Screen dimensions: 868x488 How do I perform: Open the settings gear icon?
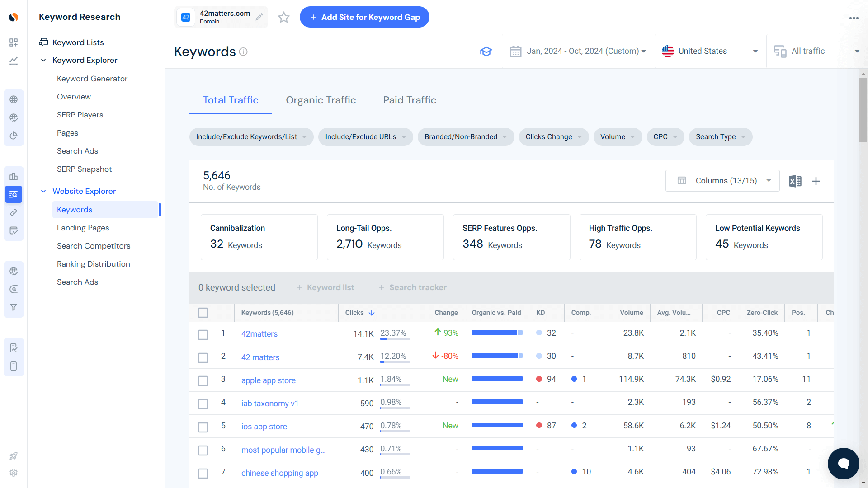(14, 473)
